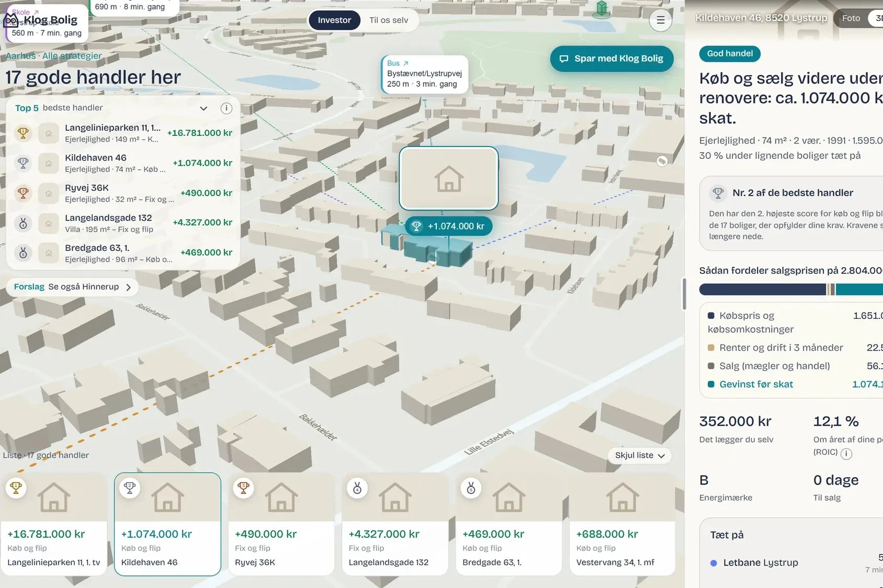Collapse the Top 5 bedste handler list
The image size is (883, 588).
[203, 108]
